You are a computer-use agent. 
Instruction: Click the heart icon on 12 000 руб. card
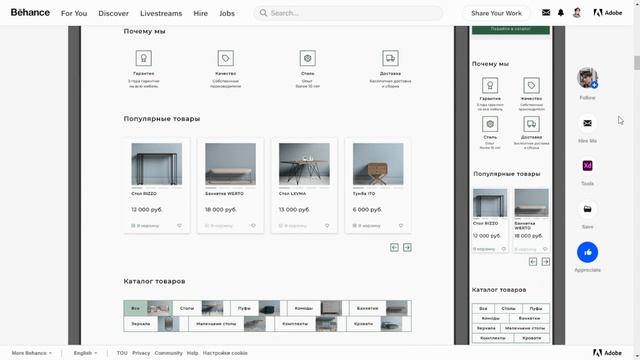179,225
